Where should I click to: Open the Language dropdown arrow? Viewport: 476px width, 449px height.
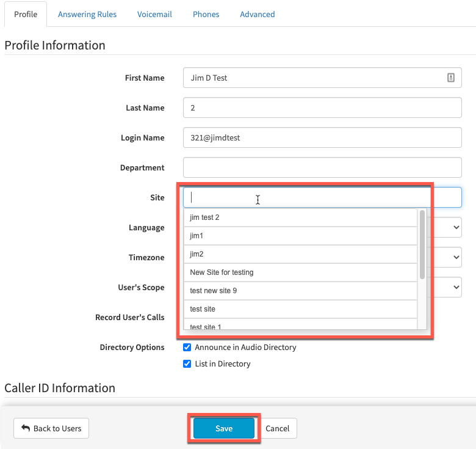coord(456,227)
